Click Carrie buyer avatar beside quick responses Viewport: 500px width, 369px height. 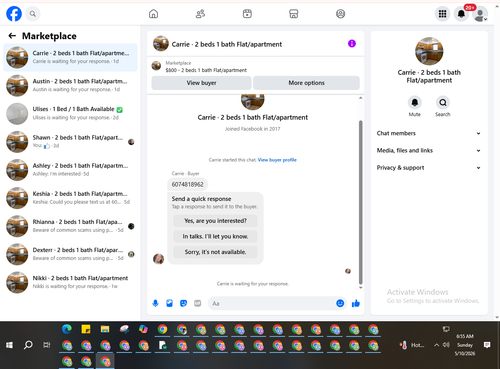(158, 259)
